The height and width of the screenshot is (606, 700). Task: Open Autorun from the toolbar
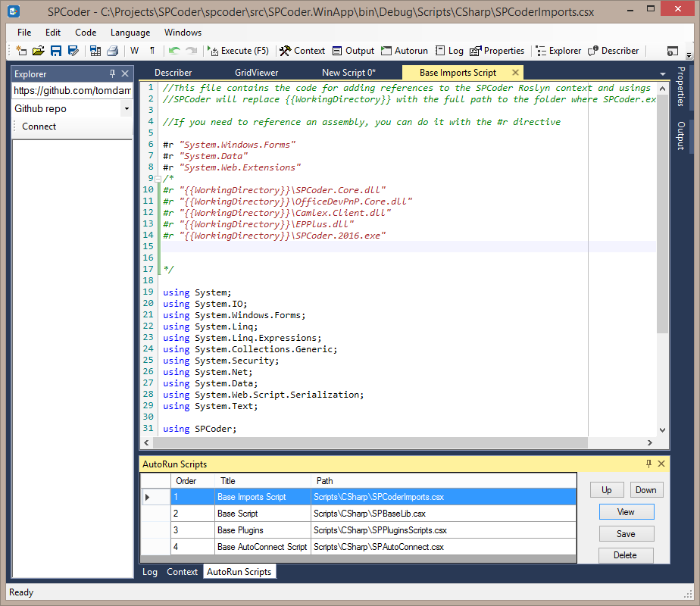coord(405,51)
